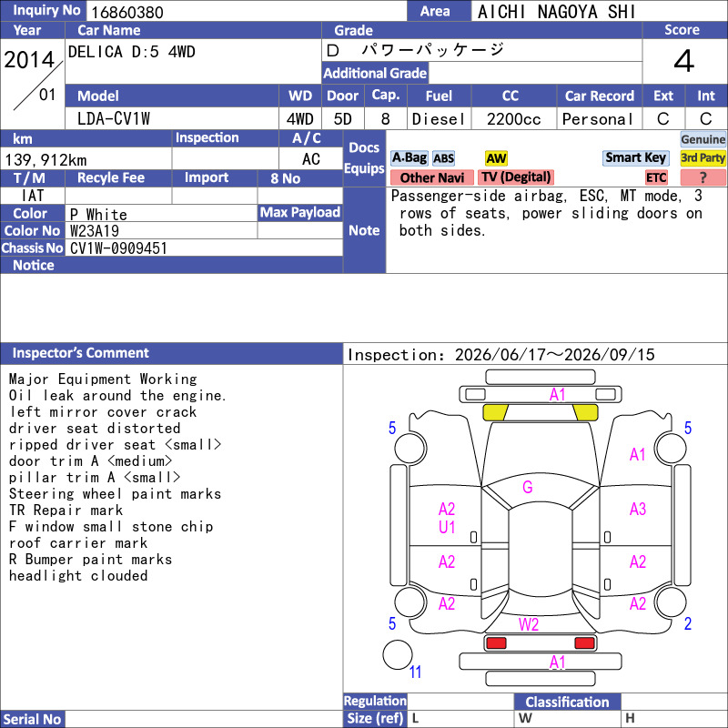Select car name DELICA D:5 4WD
The width and height of the screenshot is (728, 728).
point(131,52)
